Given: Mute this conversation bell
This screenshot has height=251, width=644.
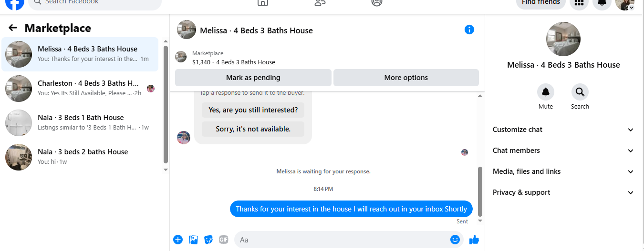Looking at the screenshot, I should [546, 92].
